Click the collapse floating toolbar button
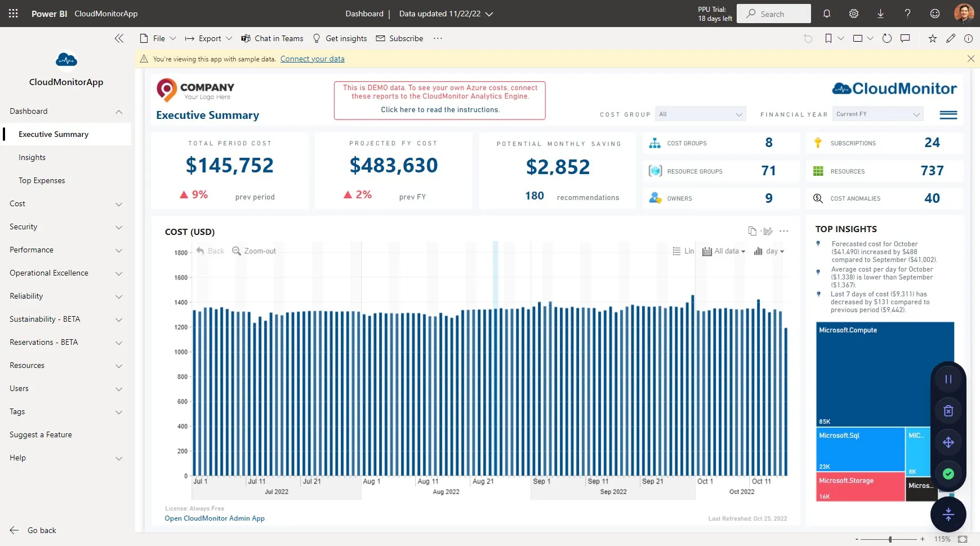The height and width of the screenshot is (546, 980). pyautogui.click(x=948, y=514)
